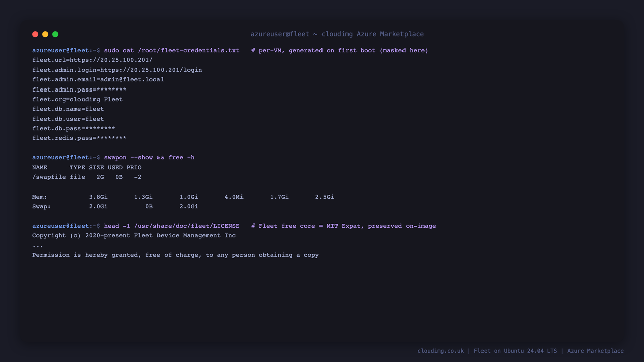
Task: Click the 'Mem:' row label
Action: pos(40,197)
